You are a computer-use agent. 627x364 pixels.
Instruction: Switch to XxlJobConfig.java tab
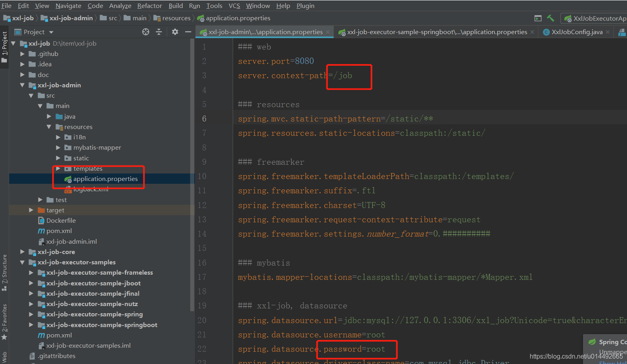(577, 32)
